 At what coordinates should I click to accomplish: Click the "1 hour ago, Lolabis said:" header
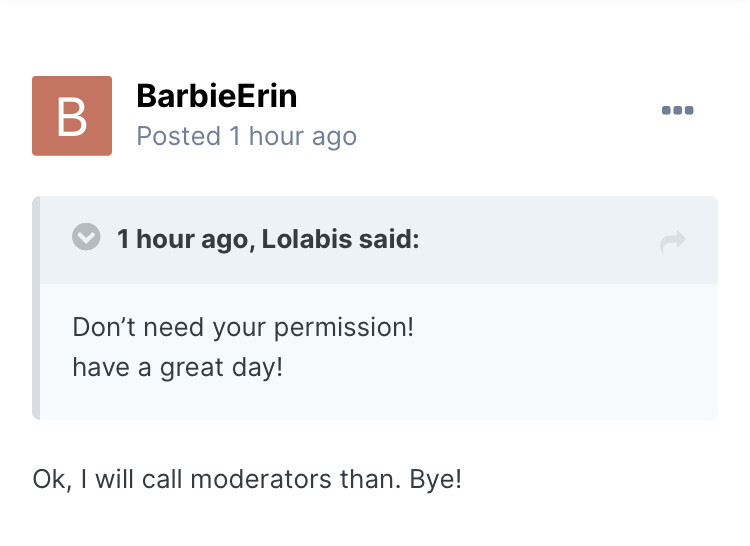(267, 240)
